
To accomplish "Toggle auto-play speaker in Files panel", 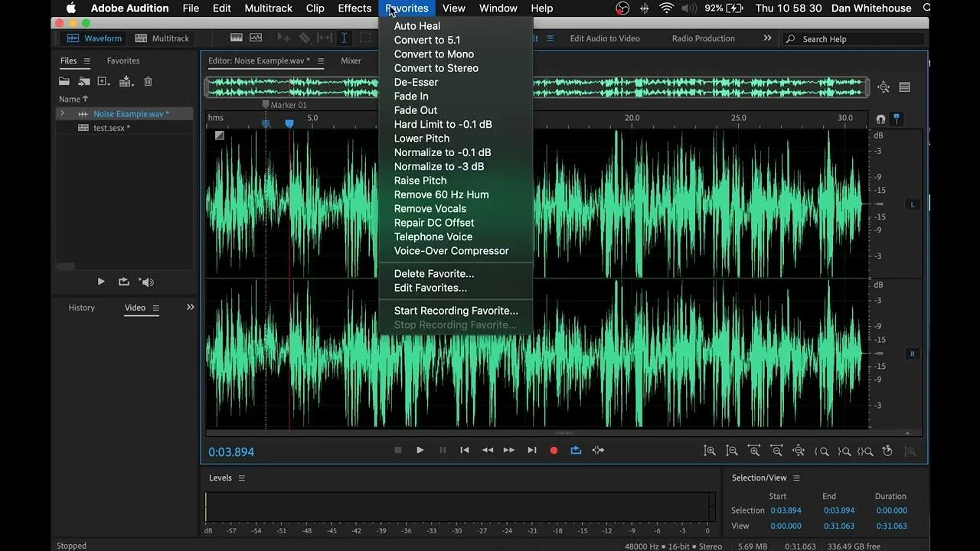I will [146, 282].
